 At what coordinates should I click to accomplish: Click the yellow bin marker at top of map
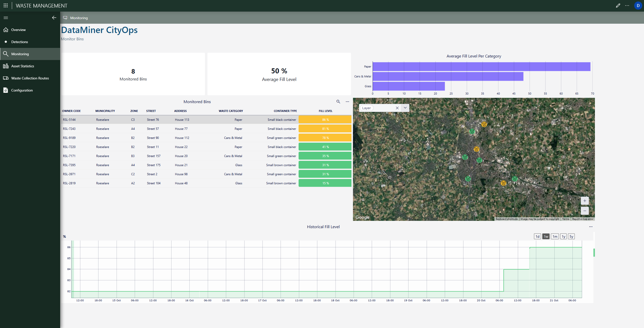[x=484, y=124]
